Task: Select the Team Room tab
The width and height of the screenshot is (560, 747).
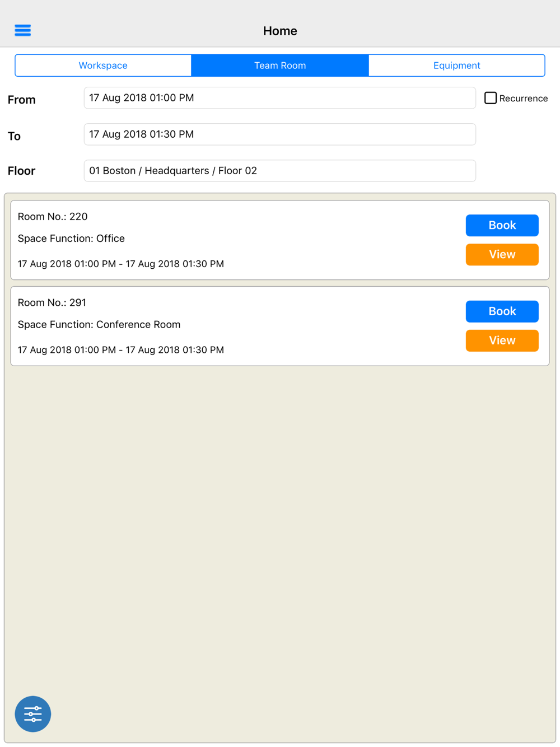Action: [x=280, y=66]
